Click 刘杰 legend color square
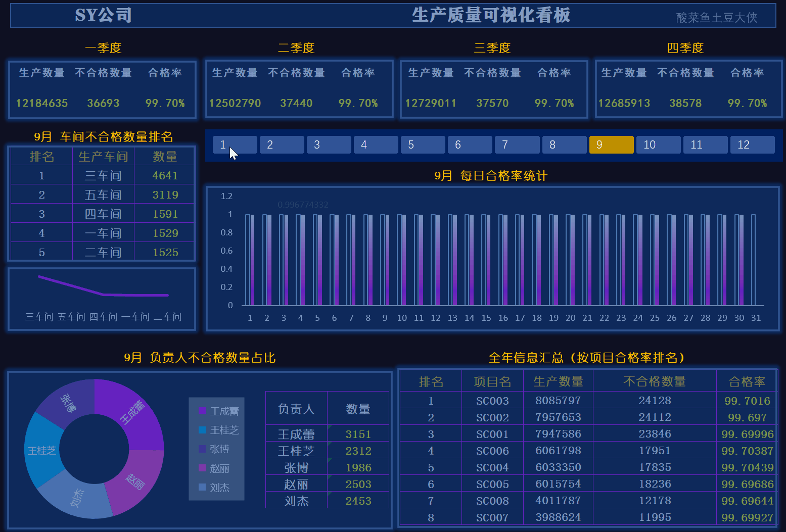Image resolution: width=786 pixels, height=532 pixels. (x=203, y=488)
